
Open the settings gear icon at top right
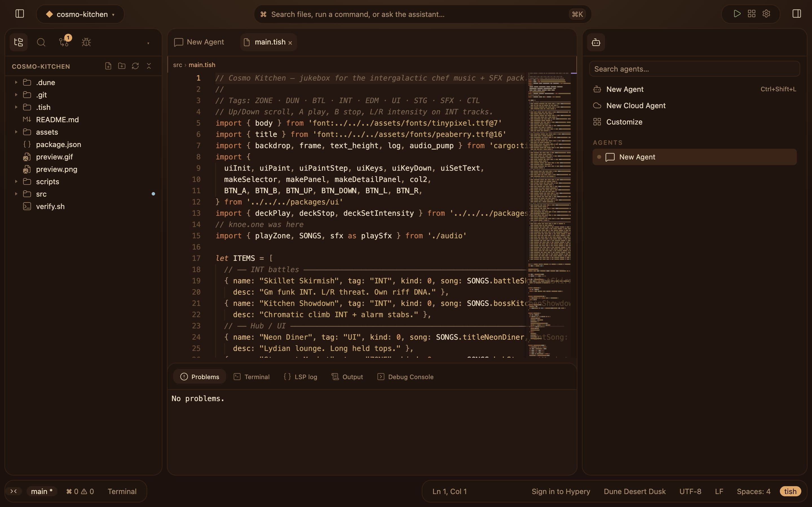coord(766,14)
